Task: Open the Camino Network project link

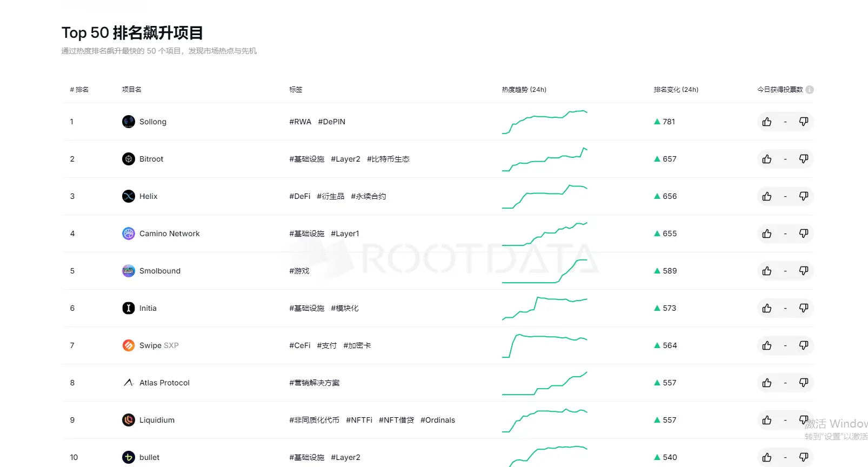Action: [x=170, y=234]
